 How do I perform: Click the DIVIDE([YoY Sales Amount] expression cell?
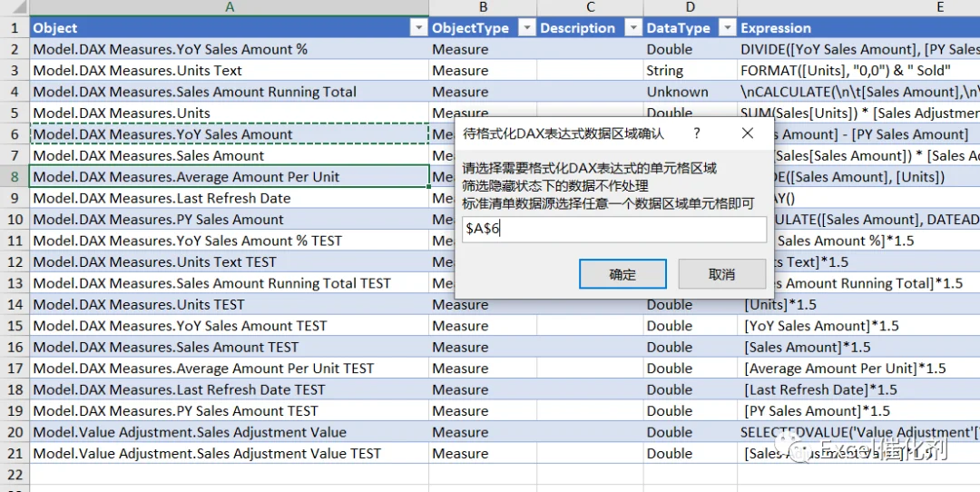point(858,49)
